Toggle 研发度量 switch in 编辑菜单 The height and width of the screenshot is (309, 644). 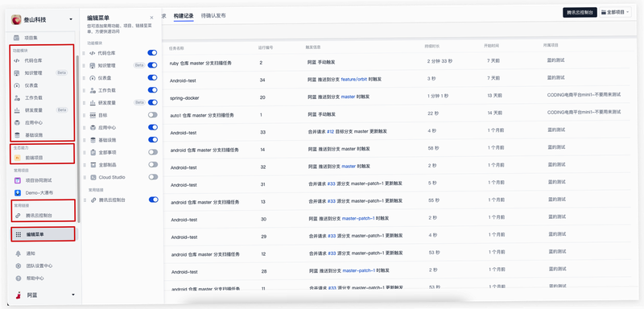(x=152, y=102)
